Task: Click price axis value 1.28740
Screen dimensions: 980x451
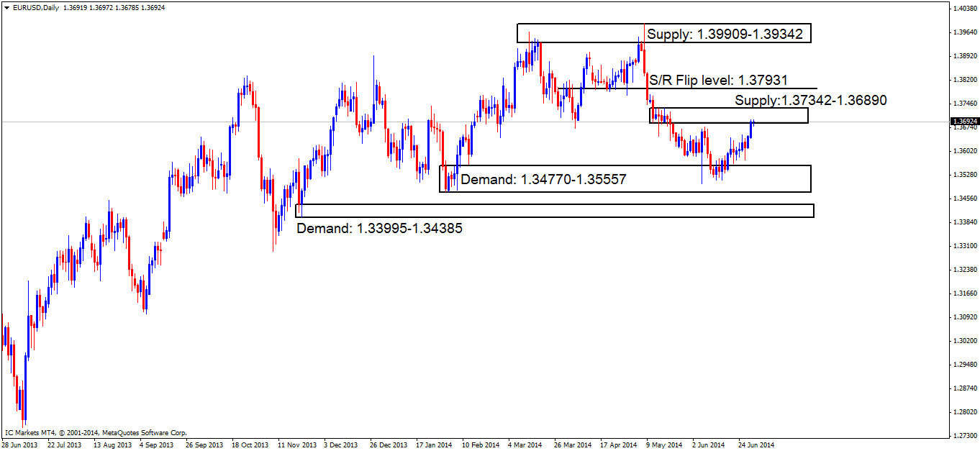Action: tap(964, 388)
